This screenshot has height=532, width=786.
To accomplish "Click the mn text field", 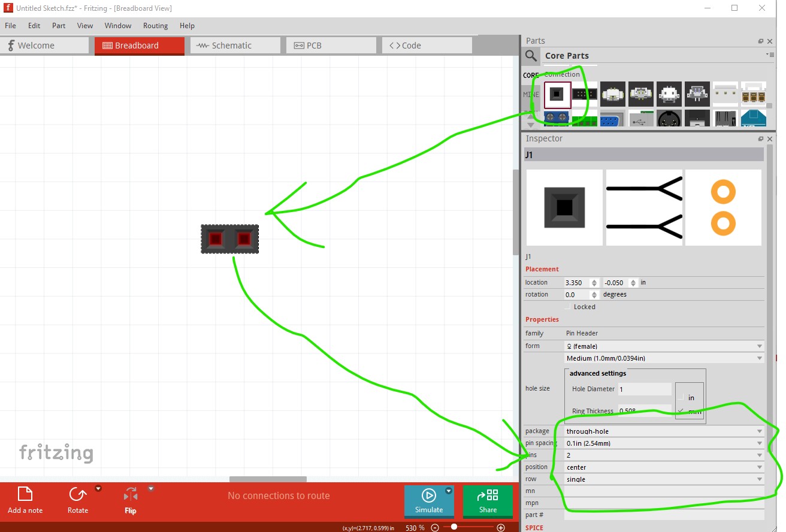I will click(x=664, y=491).
